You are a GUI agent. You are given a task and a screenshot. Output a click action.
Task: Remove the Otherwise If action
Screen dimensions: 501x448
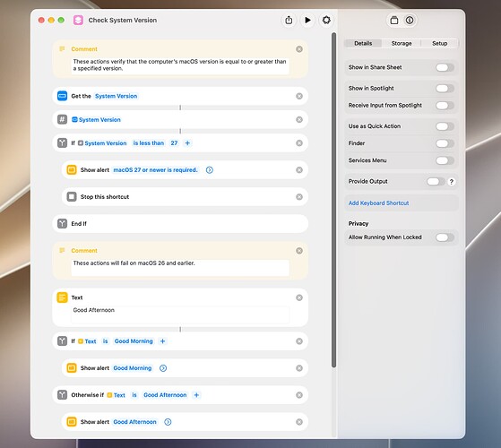point(299,395)
